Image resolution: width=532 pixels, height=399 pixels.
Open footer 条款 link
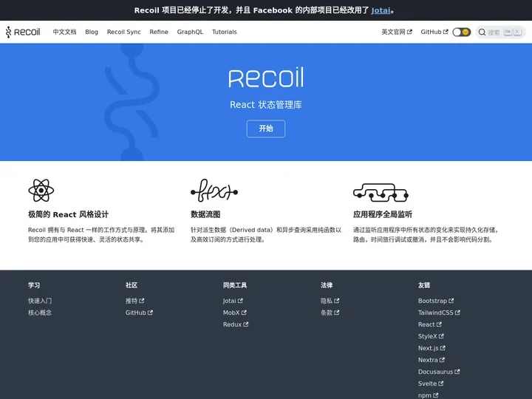(x=330, y=313)
